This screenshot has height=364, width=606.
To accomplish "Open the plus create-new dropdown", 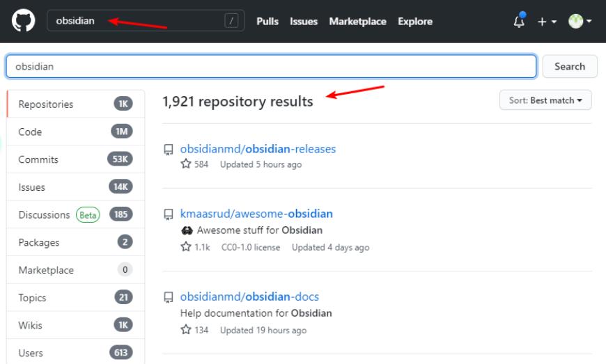I will tap(547, 22).
